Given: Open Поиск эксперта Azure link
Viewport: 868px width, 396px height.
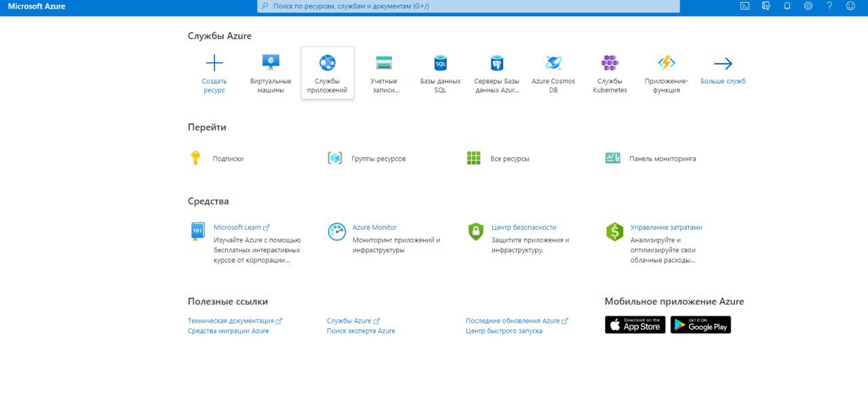Looking at the screenshot, I should tap(361, 331).
